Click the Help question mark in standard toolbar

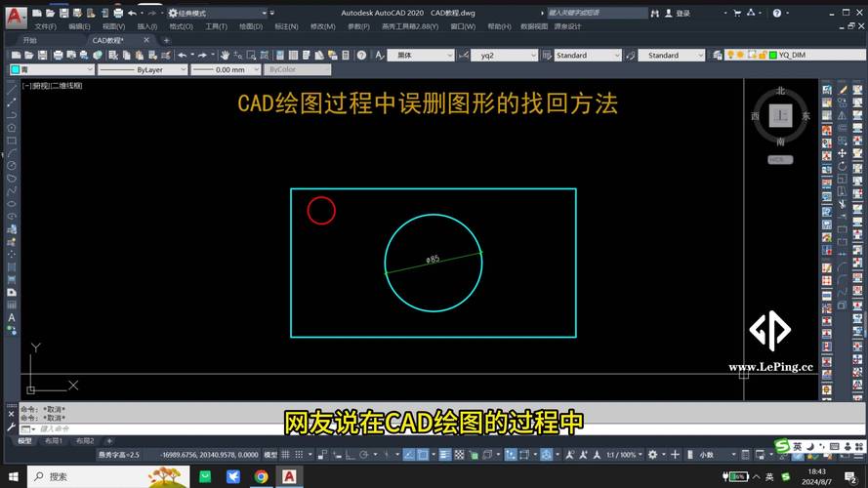pyautogui.click(x=361, y=56)
